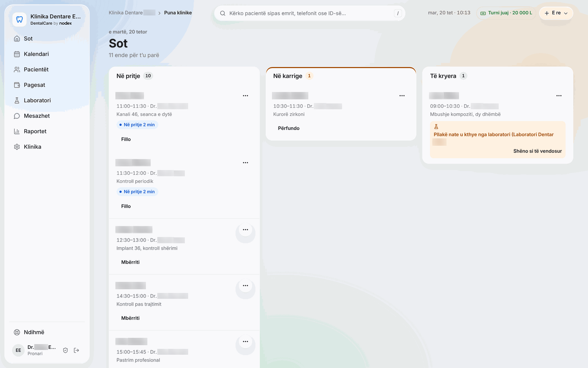Mark Implant 36 patient as Mbërriti

(x=130, y=262)
